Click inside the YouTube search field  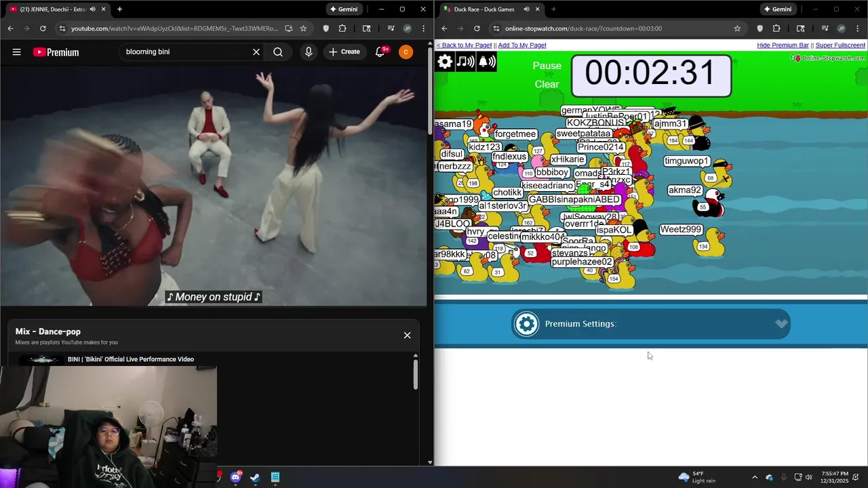coord(186,52)
